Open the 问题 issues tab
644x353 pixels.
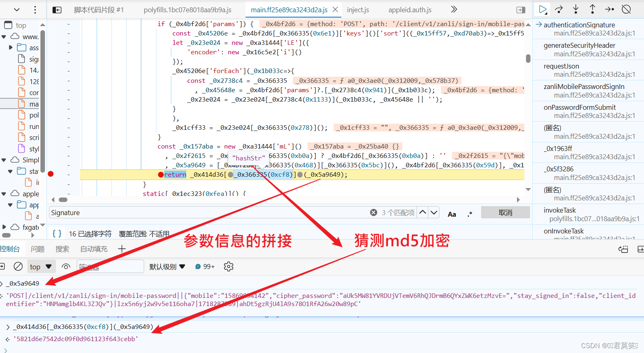tap(38, 249)
